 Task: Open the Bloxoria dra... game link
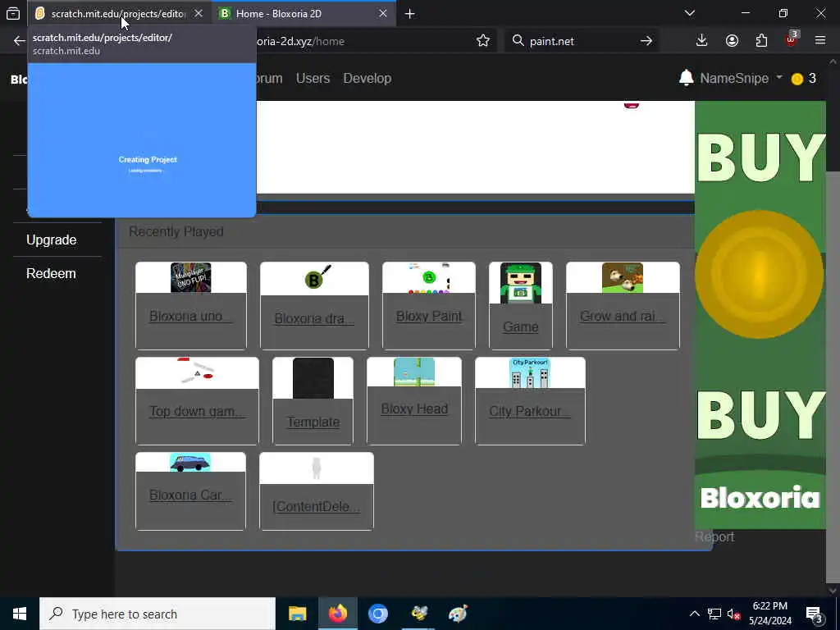(314, 319)
